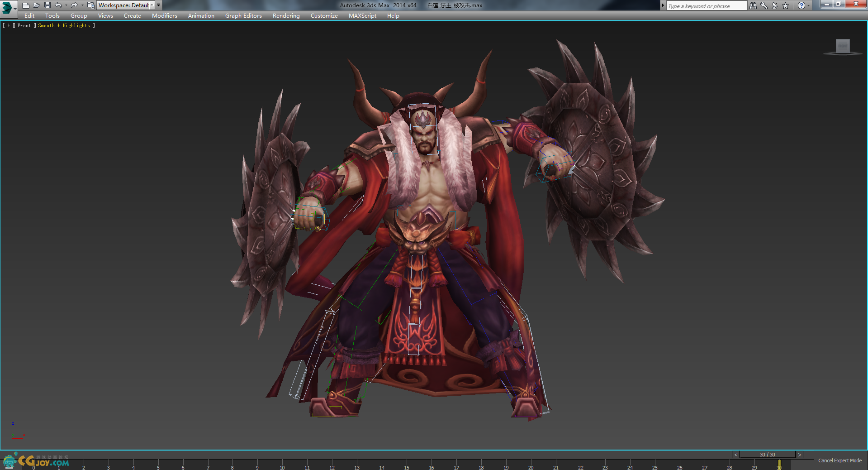868x470 pixels.
Task: Click the Front viewport label
Action: tap(24, 26)
